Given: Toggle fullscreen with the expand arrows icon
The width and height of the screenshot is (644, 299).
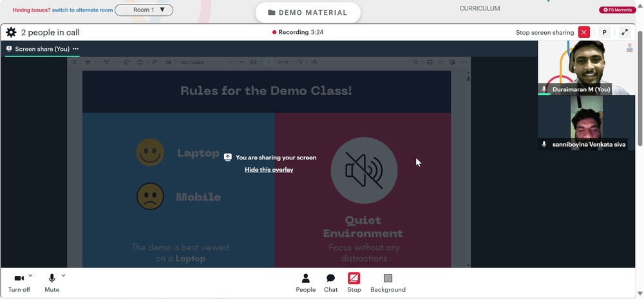Looking at the screenshot, I should 625,32.
